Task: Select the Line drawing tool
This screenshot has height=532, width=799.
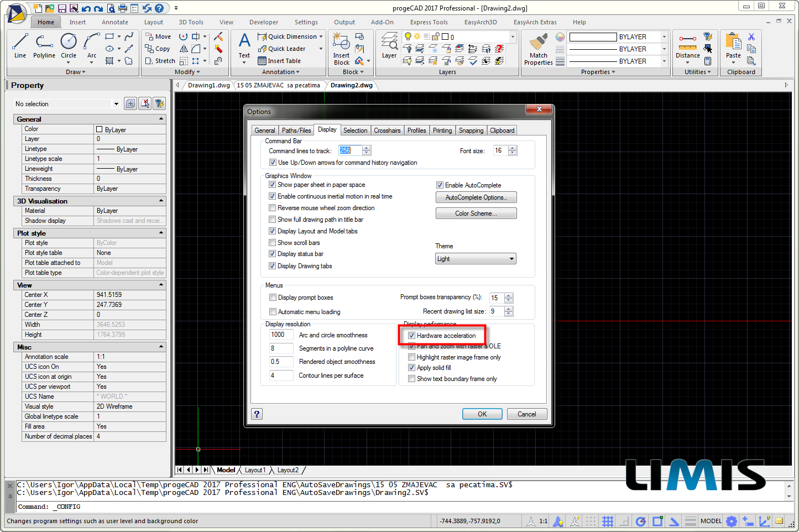Action: coord(20,45)
